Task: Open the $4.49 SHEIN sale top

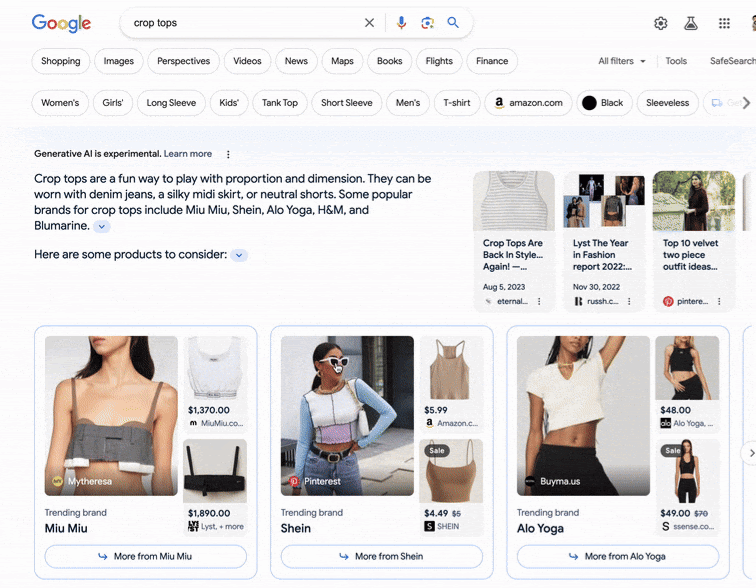Action: tap(451, 486)
